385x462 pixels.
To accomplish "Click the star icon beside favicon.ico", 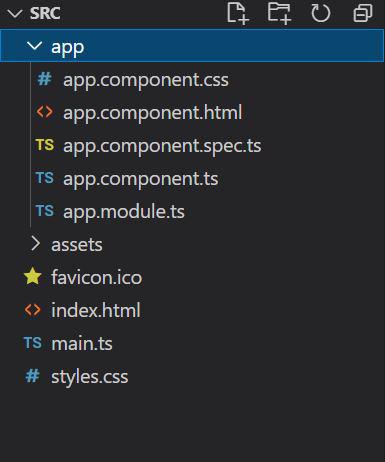I will point(33,277).
